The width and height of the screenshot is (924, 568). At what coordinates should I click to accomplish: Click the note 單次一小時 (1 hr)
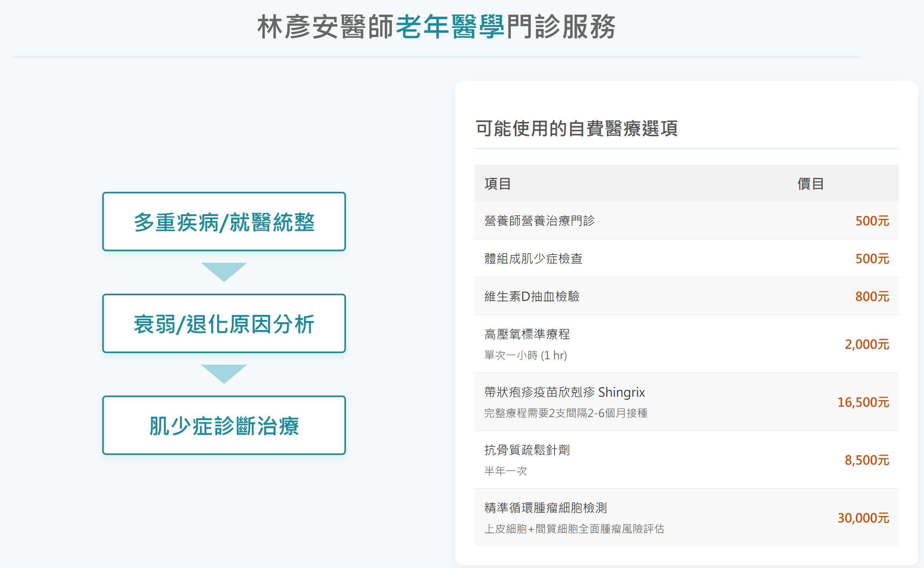coord(526,355)
